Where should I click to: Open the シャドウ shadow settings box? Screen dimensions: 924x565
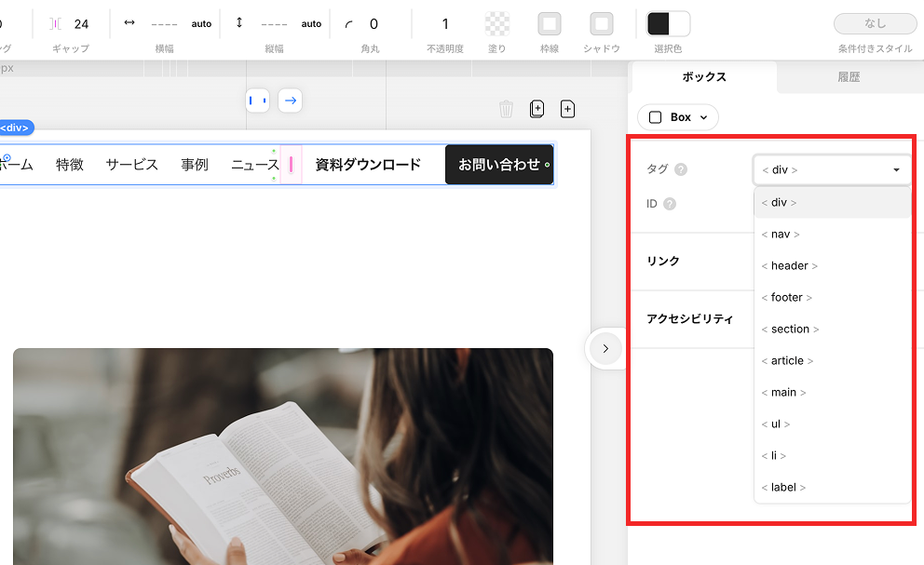click(602, 24)
